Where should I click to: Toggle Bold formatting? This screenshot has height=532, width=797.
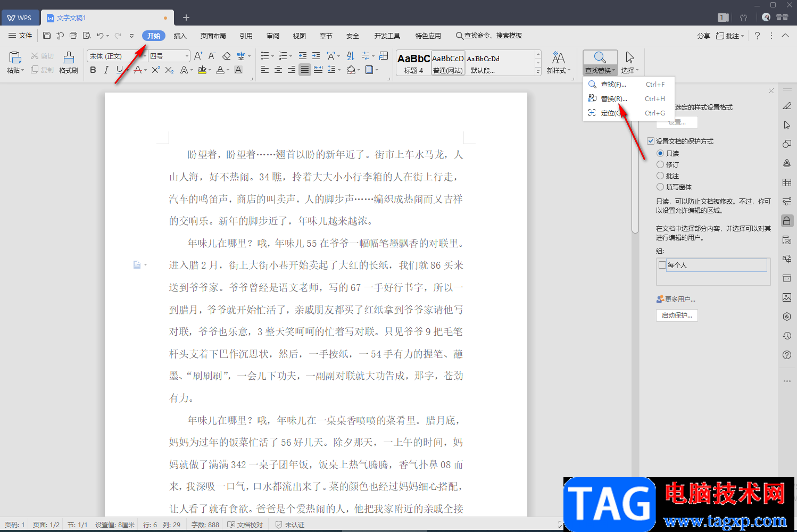(x=93, y=70)
